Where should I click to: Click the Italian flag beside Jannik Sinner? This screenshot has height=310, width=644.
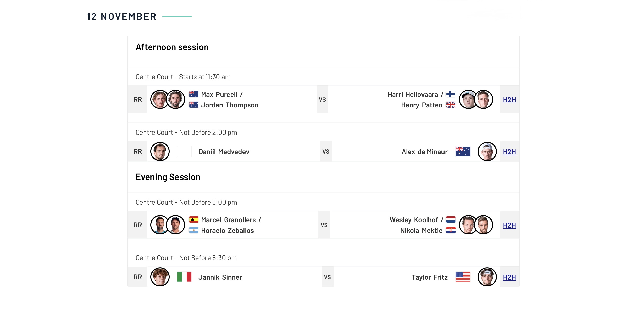[184, 277]
